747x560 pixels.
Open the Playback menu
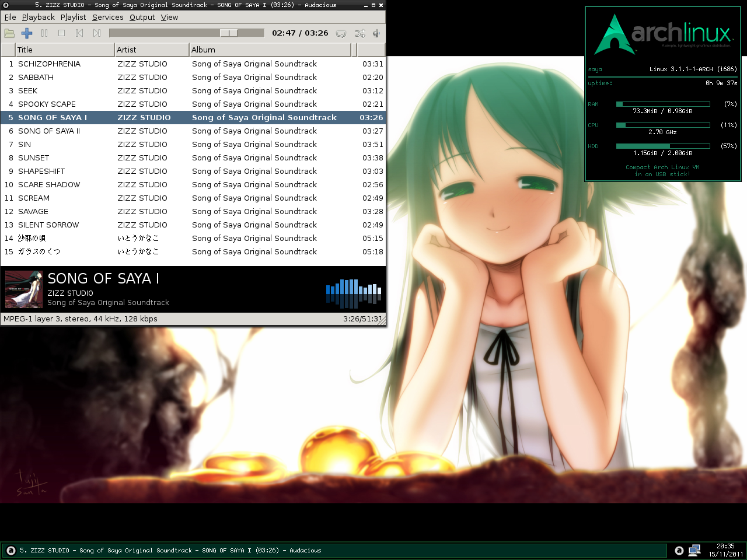[x=39, y=17]
